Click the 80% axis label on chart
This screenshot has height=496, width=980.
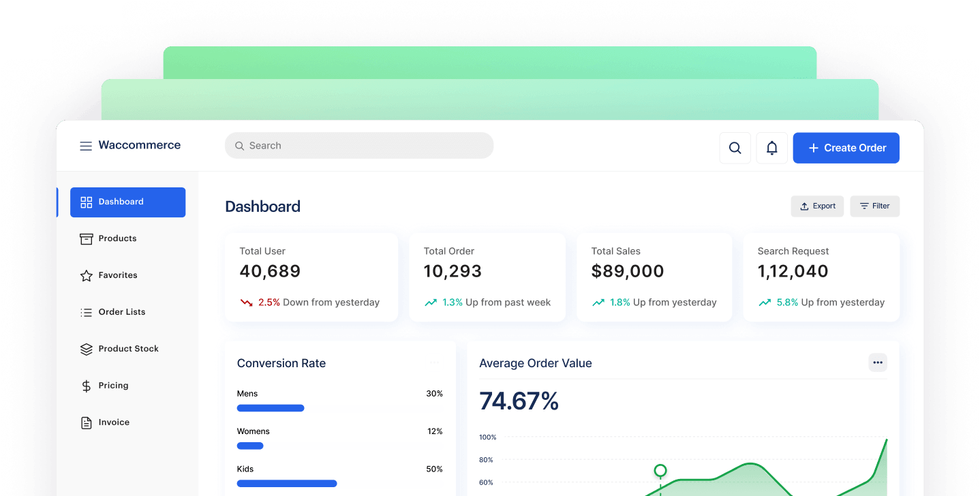coord(487,460)
